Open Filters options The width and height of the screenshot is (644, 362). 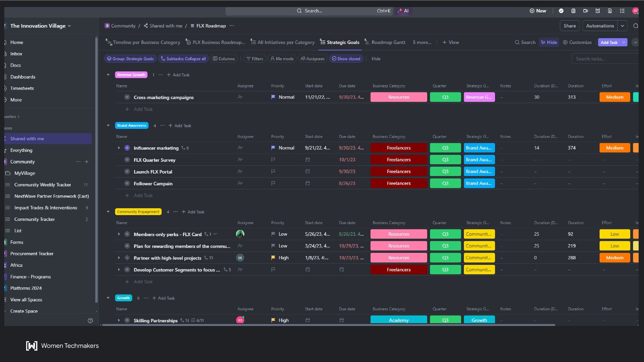[x=255, y=59]
